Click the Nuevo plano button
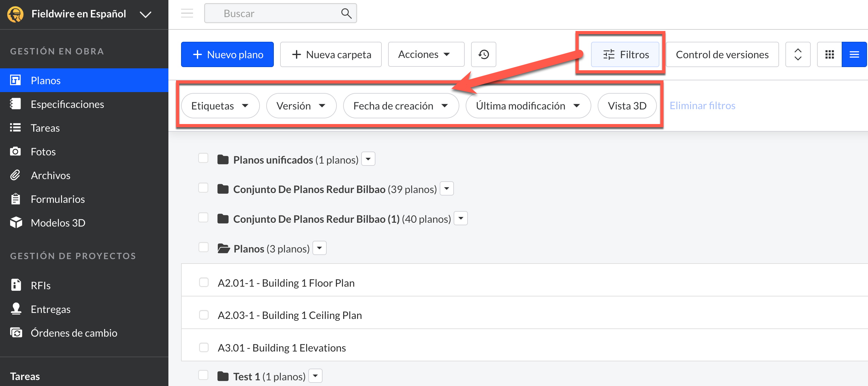 227,54
